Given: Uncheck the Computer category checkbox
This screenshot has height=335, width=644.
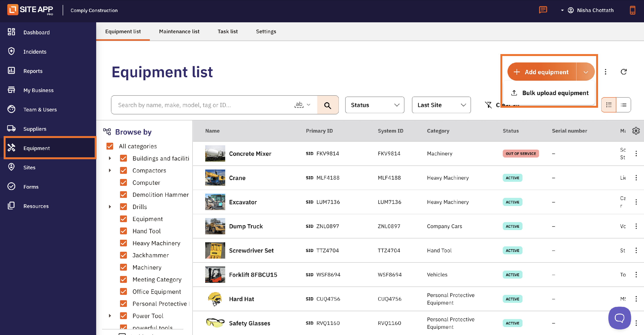Looking at the screenshot, I should click(123, 182).
